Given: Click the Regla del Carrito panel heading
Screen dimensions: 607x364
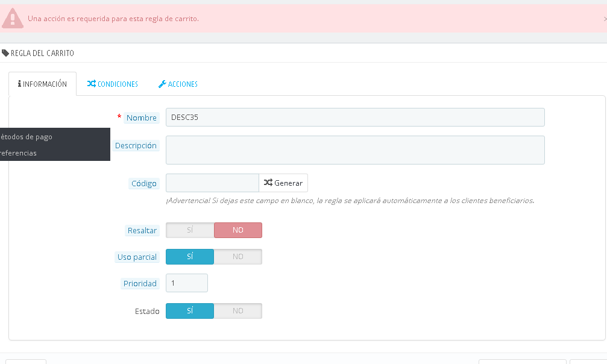Looking at the screenshot, I should [42, 53].
